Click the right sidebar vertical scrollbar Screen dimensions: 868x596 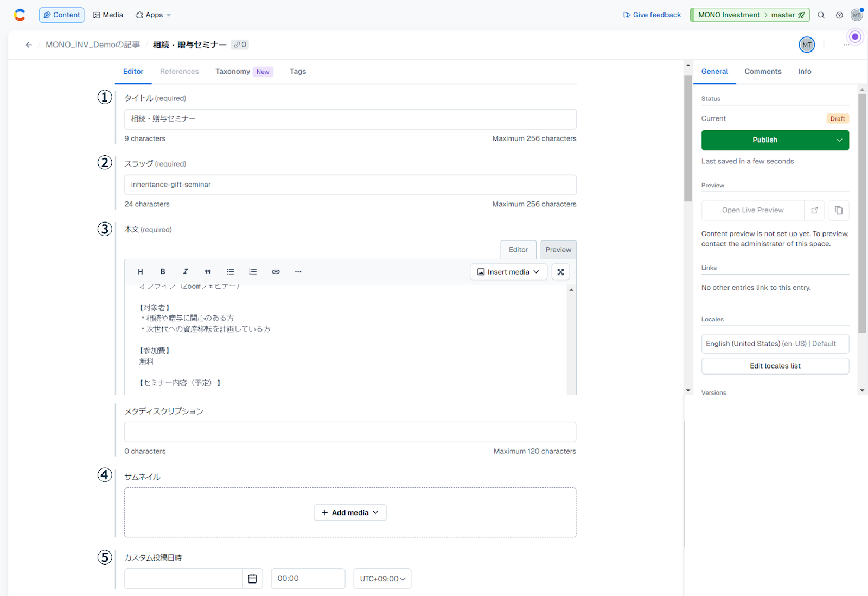862,213
